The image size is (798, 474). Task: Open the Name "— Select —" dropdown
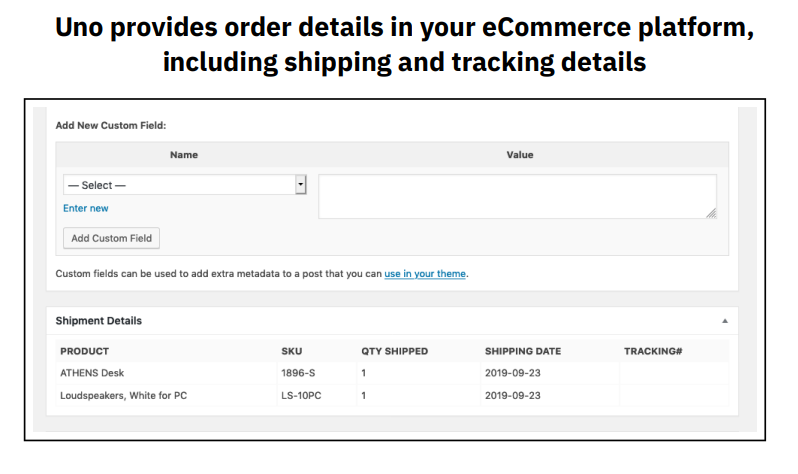click(x=180, y=185)
